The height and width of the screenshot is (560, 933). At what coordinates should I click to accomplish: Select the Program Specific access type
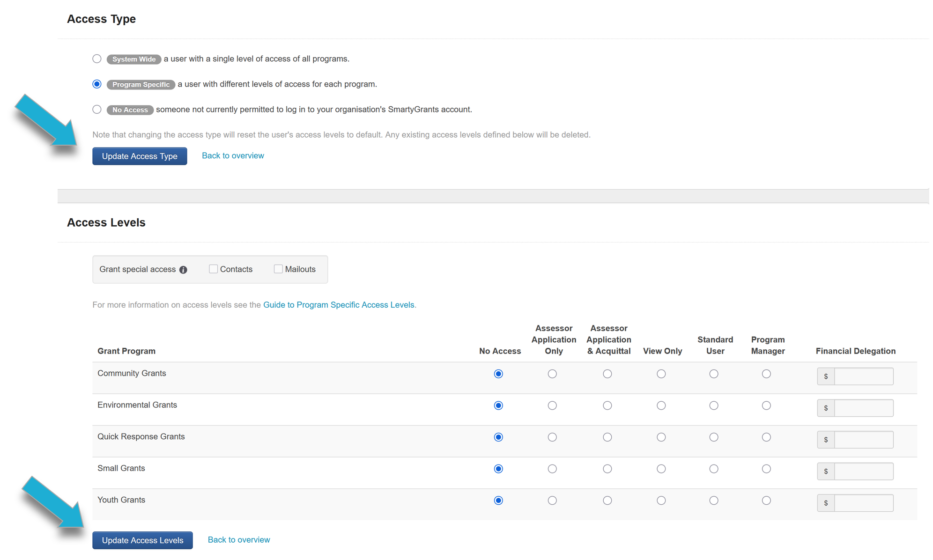click(x=97, y=84)
